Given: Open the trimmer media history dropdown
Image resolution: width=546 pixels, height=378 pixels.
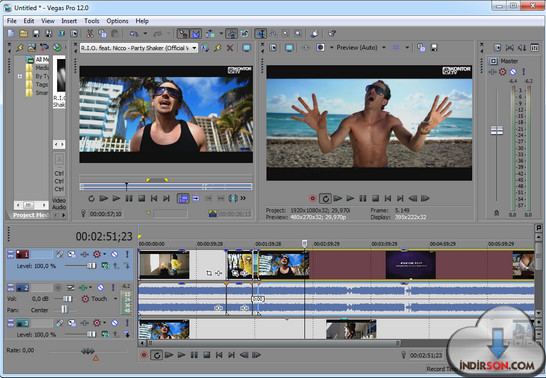Looking at the screenshot, I should point(194,48).
